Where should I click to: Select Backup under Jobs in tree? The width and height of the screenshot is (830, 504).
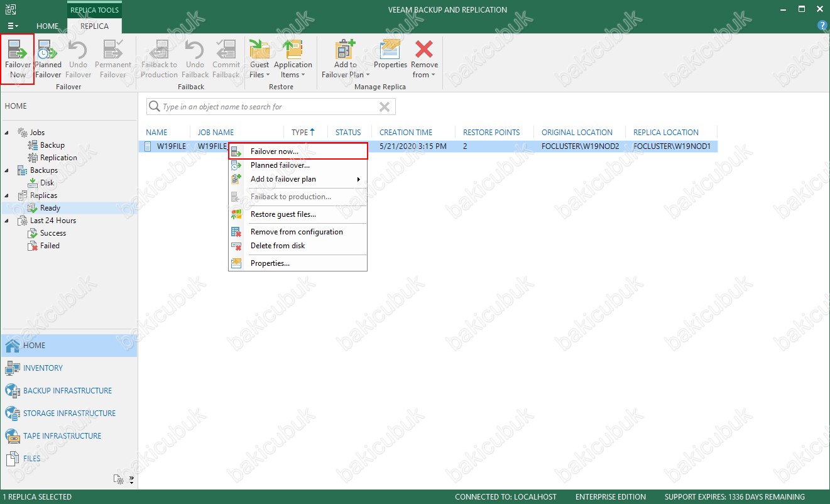(52, 145)
